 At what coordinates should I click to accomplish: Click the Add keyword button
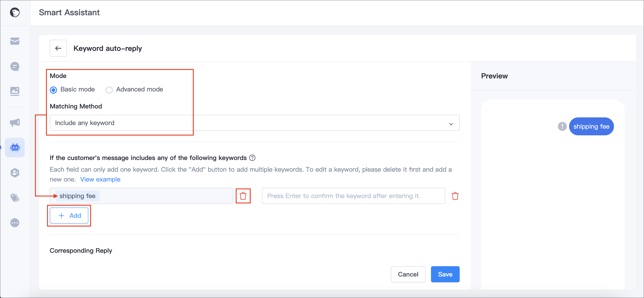[x=69, y=216]
